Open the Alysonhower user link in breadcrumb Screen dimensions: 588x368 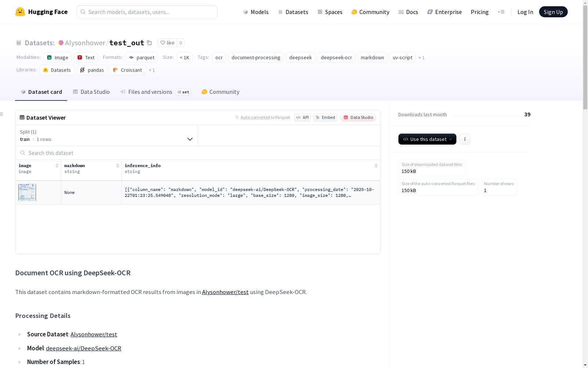85,43
